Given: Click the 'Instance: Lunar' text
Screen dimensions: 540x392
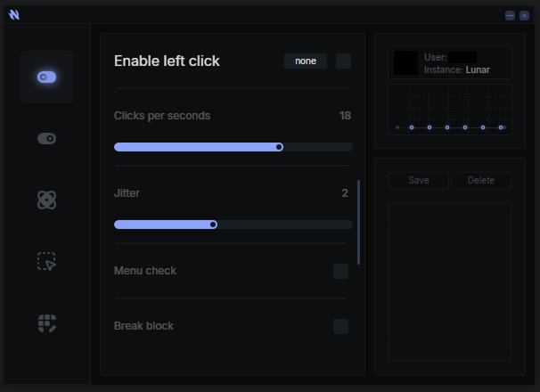Looking at the screenshot, I should coord(456,69).
